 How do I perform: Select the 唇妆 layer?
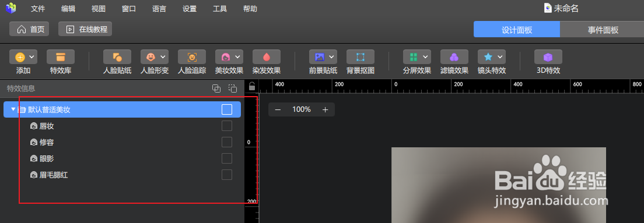point(122,126)
